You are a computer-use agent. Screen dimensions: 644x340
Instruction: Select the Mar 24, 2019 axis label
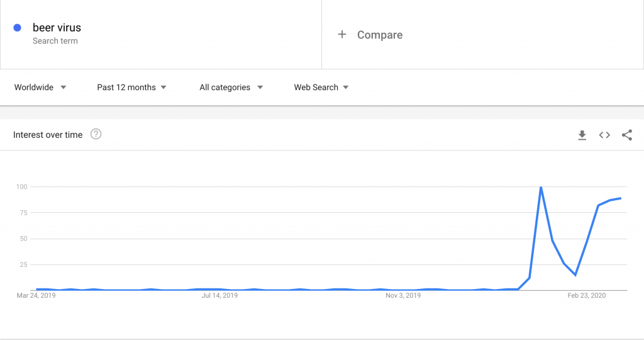tap(36, 295)
